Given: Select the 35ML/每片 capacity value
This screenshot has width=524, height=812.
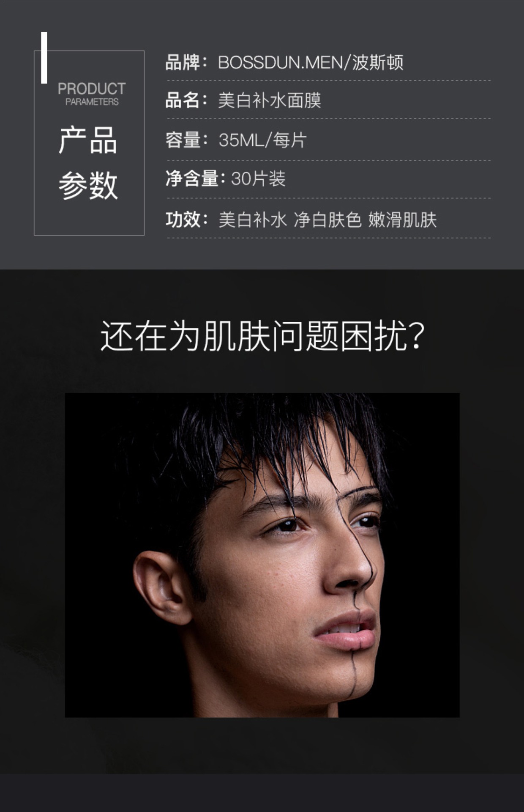Looking at the screenshot, I should [x=262, y=140].
